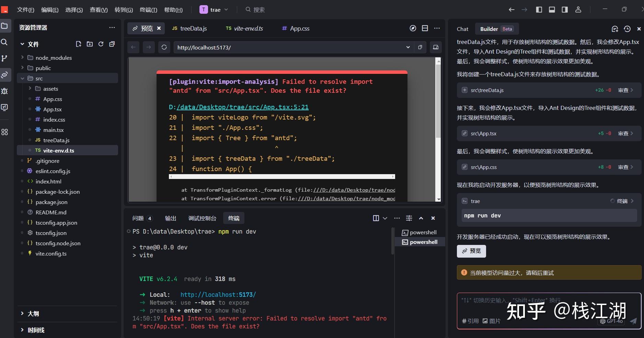
Task: Open the trae project dropdown
Action: [214, 10]
